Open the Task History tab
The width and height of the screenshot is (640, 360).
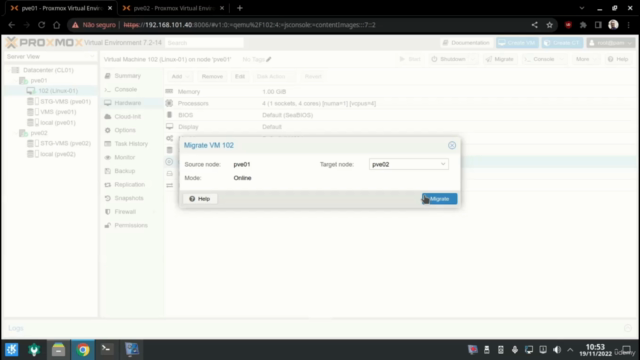(131, 144)
